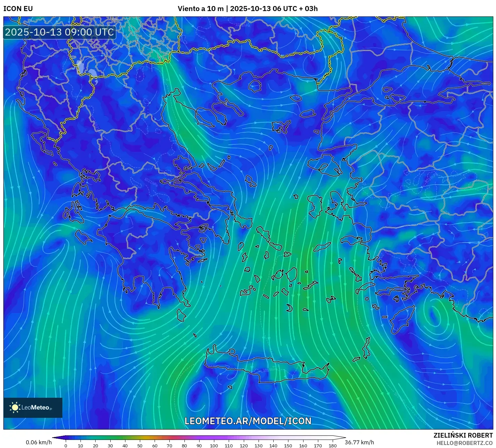Click the 2025-10-13 09:00 UTC timestamp box
The image size is (496, 448).
coord(59,32)
